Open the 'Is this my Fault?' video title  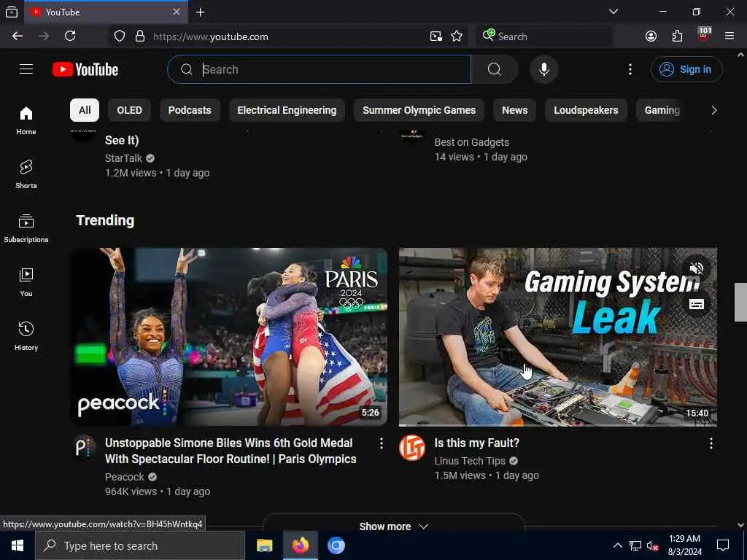click(x=477, y=443)
